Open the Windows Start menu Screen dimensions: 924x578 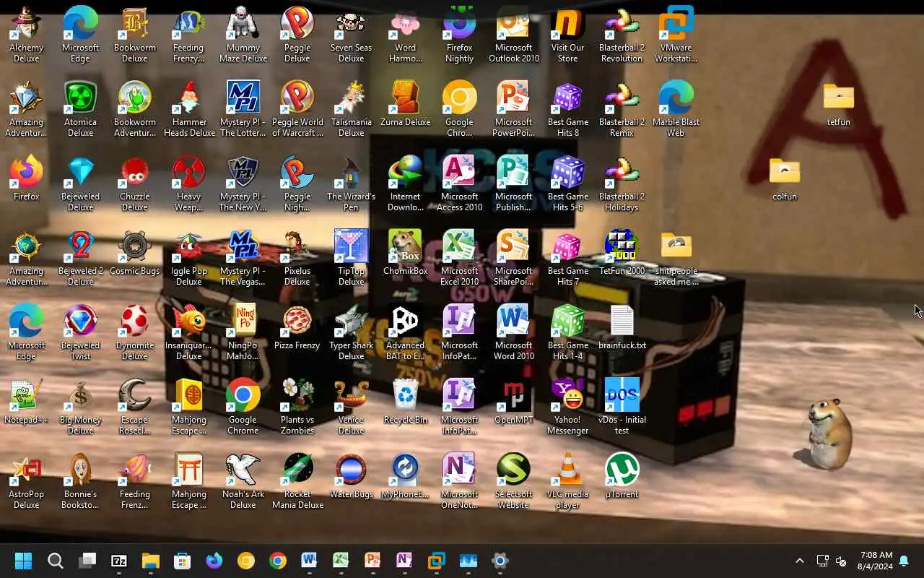tap(23, 561)
